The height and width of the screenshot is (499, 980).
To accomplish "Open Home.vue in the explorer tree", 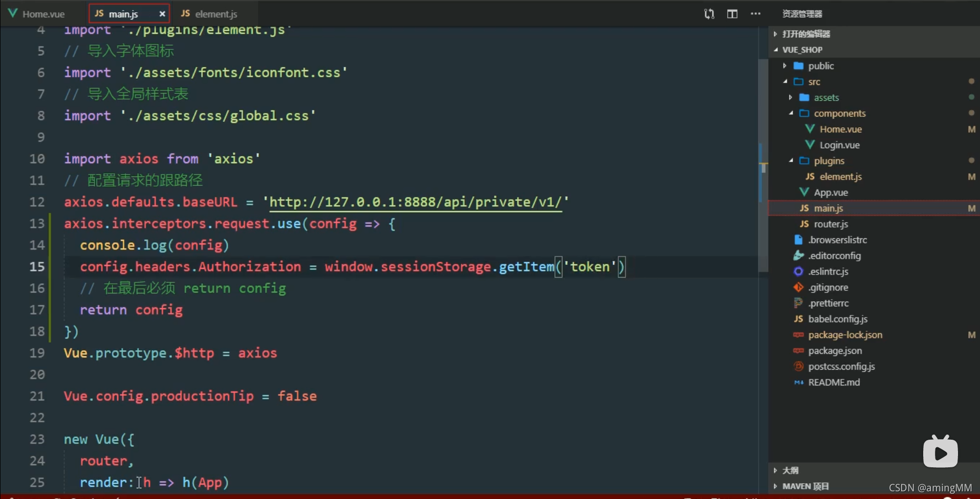I will [x=841, y=129].
